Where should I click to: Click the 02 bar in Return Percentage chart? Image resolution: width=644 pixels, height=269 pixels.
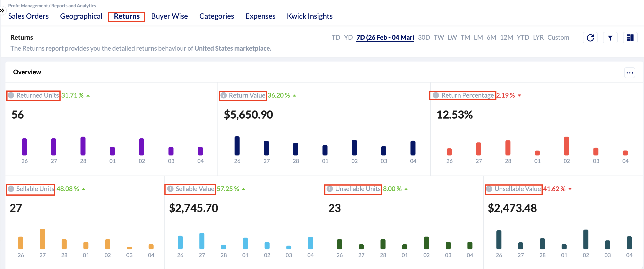pyautogui.click(x=566, y=146)
